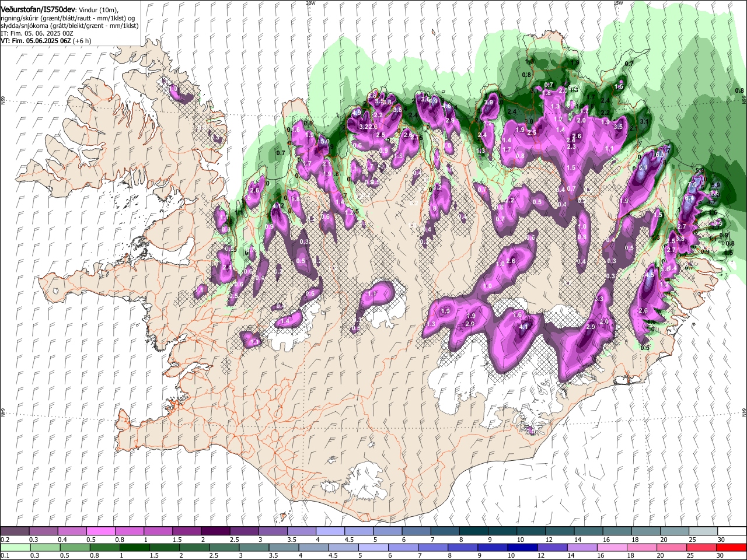This screenshot has height=560, width=747.
Task: Select the lower legend swatch between 20 and 25
Action: 671,547
